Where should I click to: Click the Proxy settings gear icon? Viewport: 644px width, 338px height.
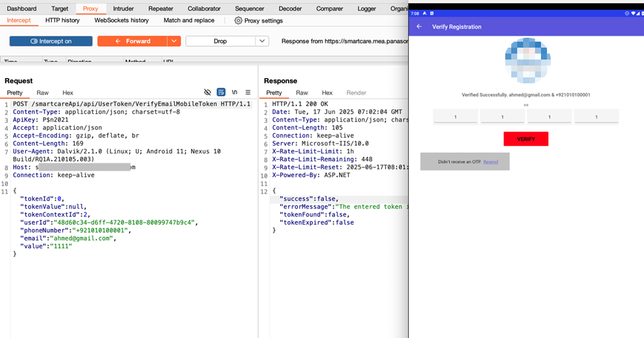(x=238, y=21)
